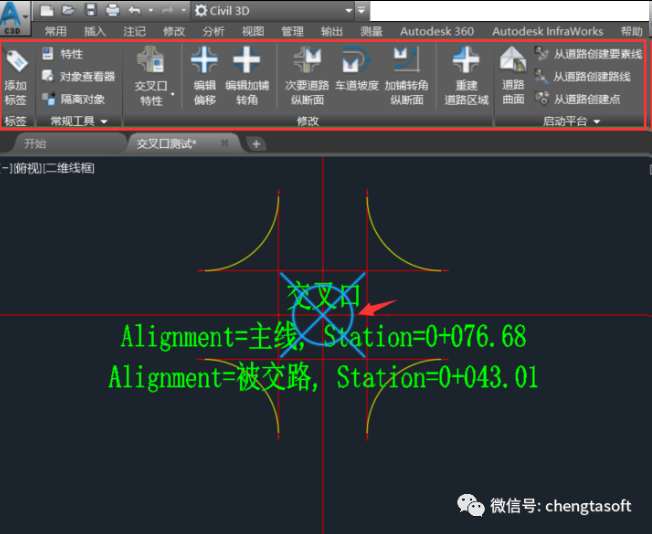The image size is (652, 534).
Task: Open the 修改 ribbon tab
Action: click(174, 31)
